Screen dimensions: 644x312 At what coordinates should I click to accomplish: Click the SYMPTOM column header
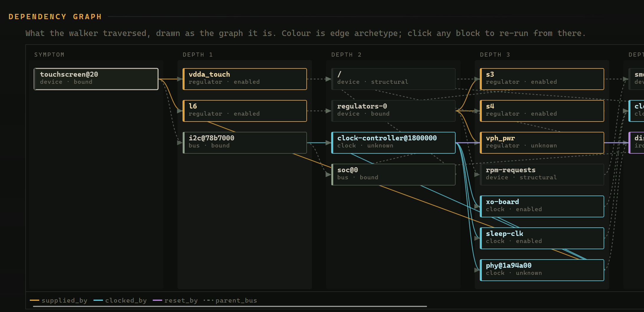tap(49, 55)
